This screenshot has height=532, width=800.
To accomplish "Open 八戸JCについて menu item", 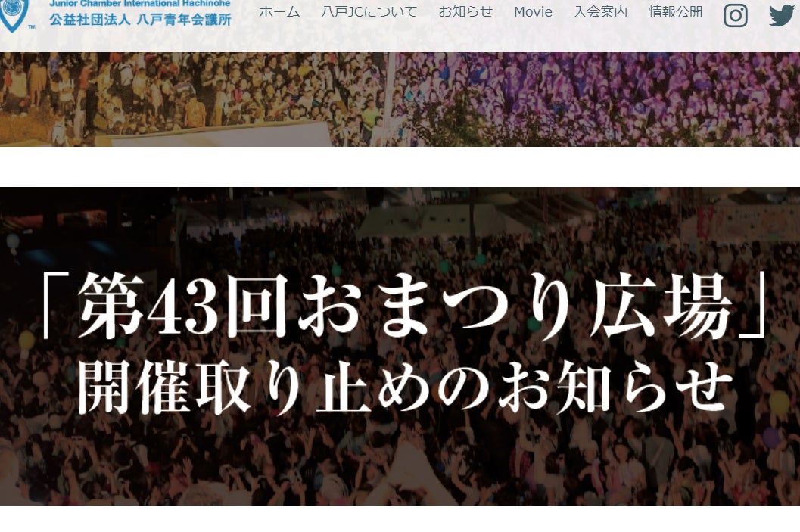I will (x=369, y=12).
